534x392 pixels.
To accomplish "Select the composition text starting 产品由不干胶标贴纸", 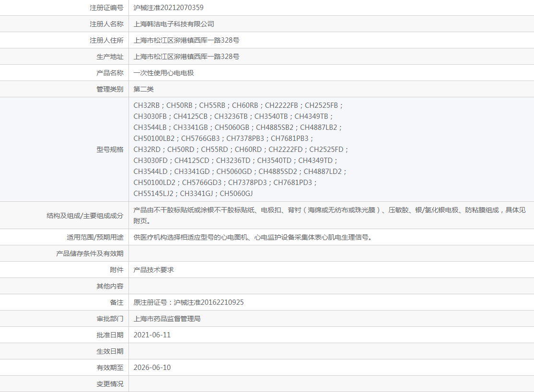I will (x=329, y=215).
